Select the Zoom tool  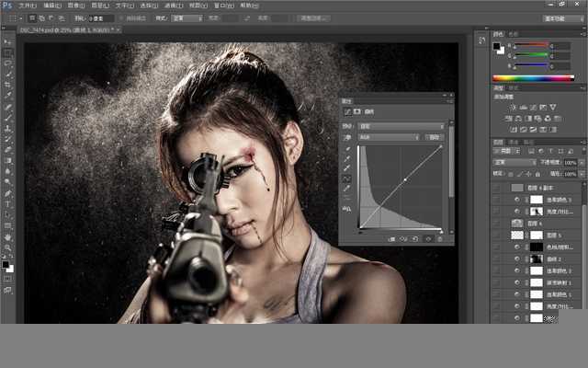pyautogui.click(x=7, y=247)
